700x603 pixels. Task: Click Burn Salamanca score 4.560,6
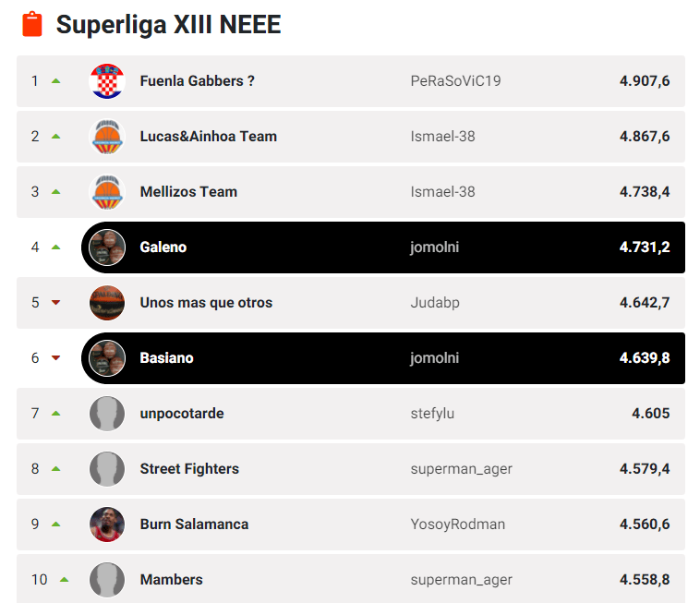(645, 525)
